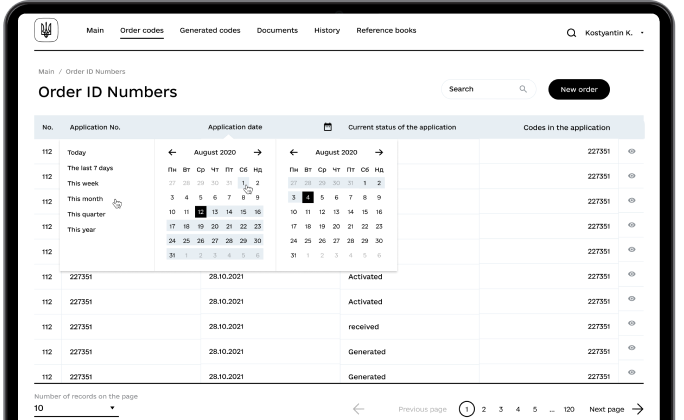Click the Next page link text

606,409
